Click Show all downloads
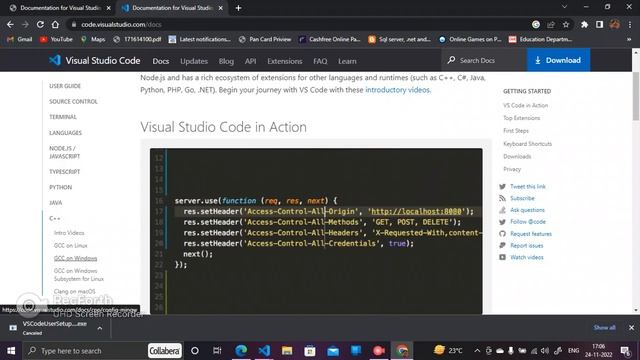Viewport: 640px width, 360px height. pyautogui.click(x=604, y=328)
